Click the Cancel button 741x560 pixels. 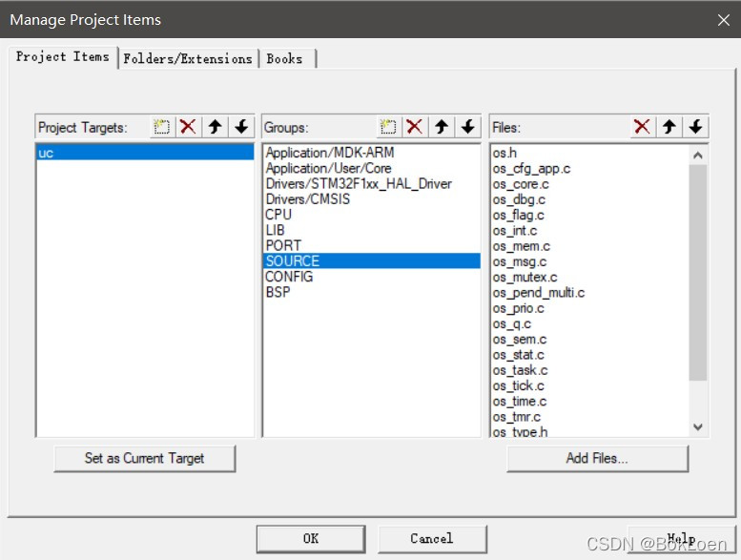pos(432,539)
